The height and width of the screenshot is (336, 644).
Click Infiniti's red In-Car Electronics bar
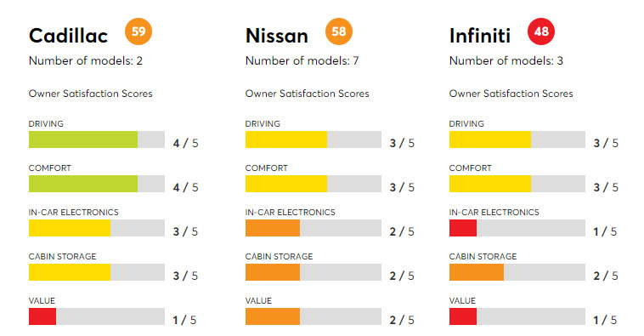tap(463, 228)
